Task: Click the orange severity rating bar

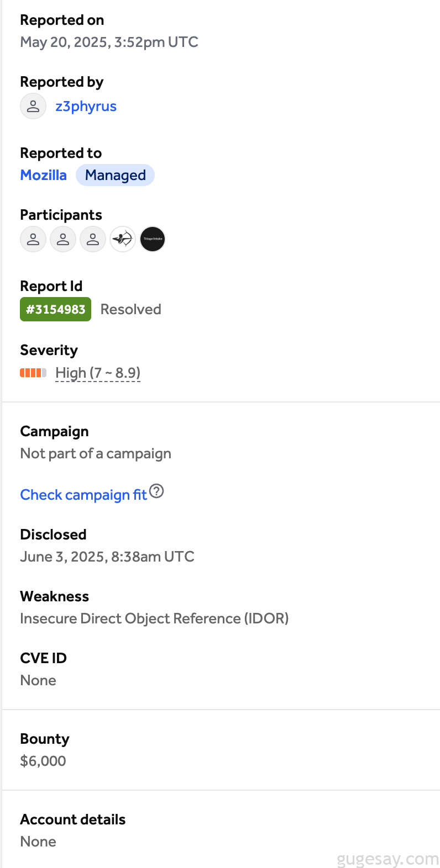Action: (x=33, y=373)
